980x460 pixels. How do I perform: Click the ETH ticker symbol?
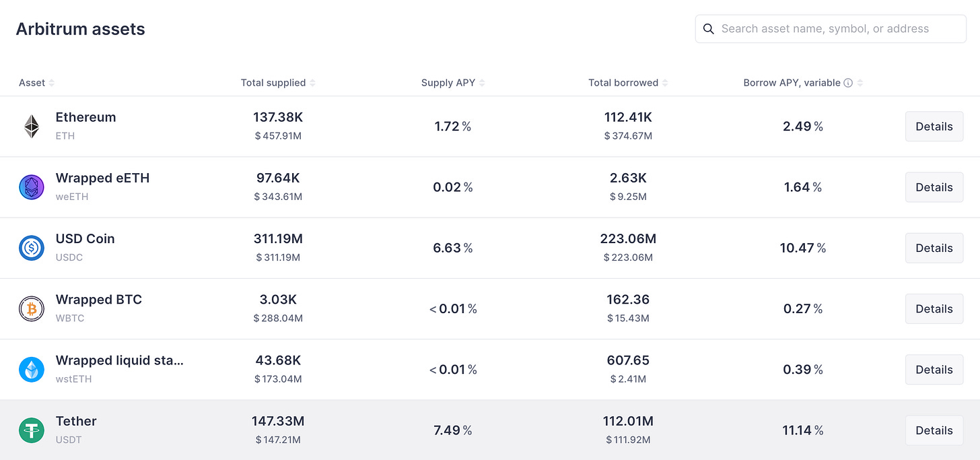click(65, 136)
